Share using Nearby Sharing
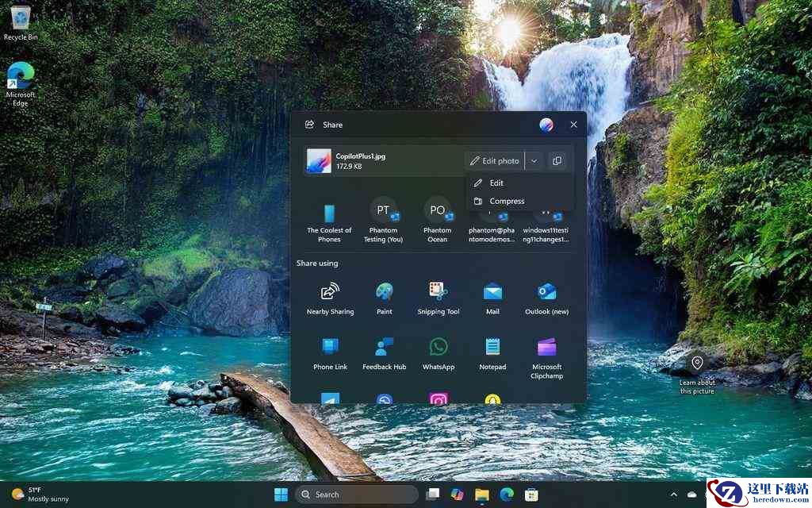 pyautogui.click(x=330, y=298)
